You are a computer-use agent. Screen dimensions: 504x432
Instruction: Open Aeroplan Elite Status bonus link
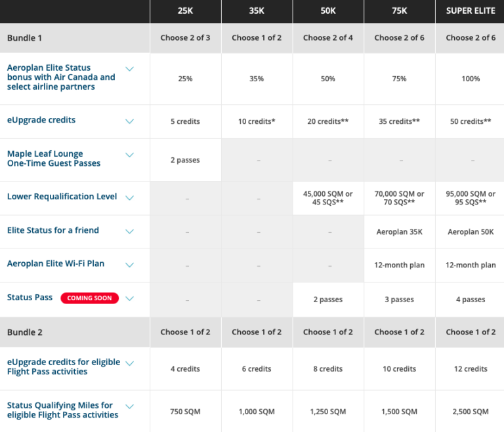(61, 77)
